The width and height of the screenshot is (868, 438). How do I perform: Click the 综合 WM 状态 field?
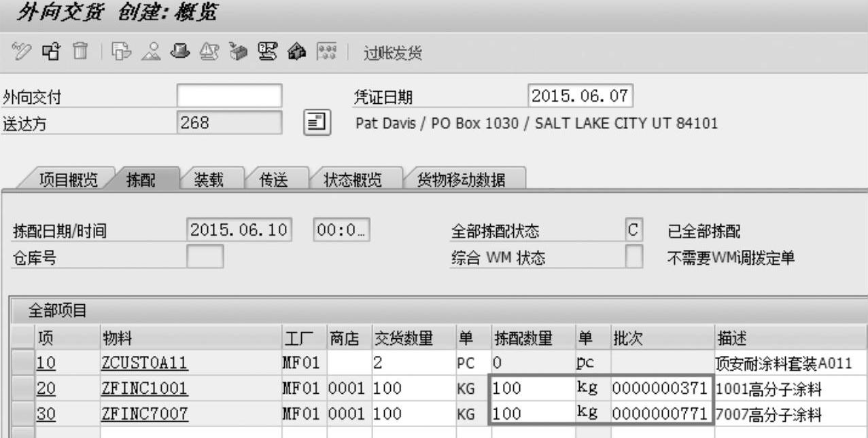click(633, 256)
